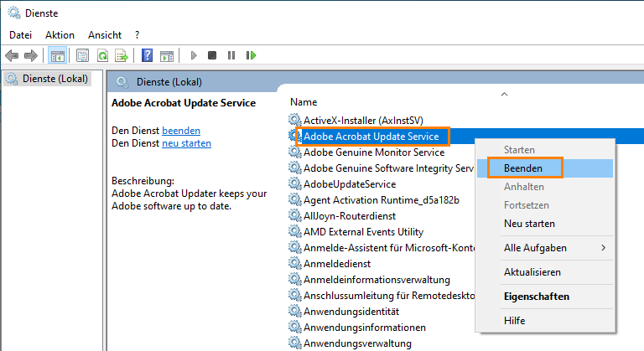Click gear icon of Anmeldedienst
Screen dimensions: 644x351
pos(294,263)
